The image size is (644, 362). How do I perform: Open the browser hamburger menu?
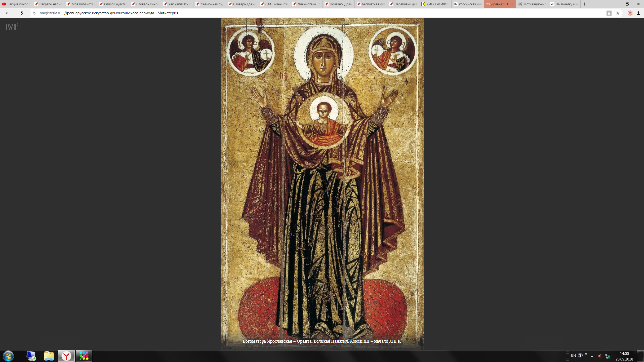click(605, 4)
